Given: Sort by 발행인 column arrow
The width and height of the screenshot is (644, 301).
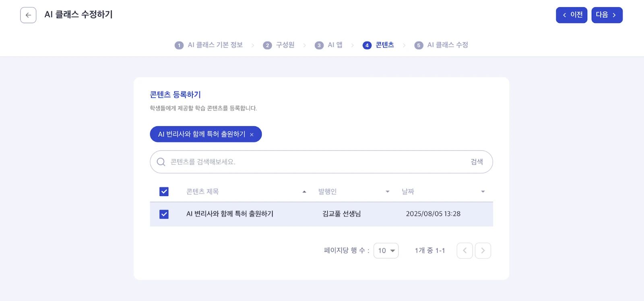Looking at the screenshot, I should pos(388,192).
